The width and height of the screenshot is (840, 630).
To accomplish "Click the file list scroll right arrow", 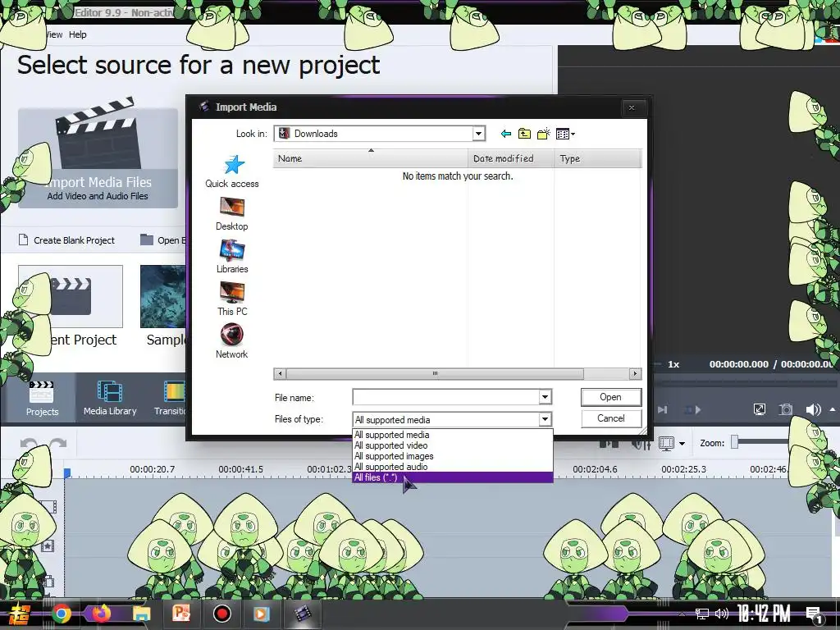I will click(x=635, y=373).
